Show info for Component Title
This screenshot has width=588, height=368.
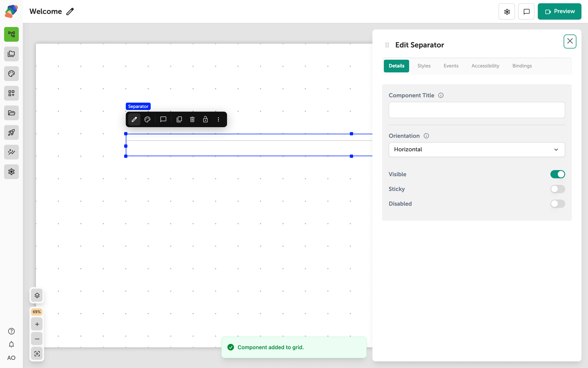(x=441, y=95)
